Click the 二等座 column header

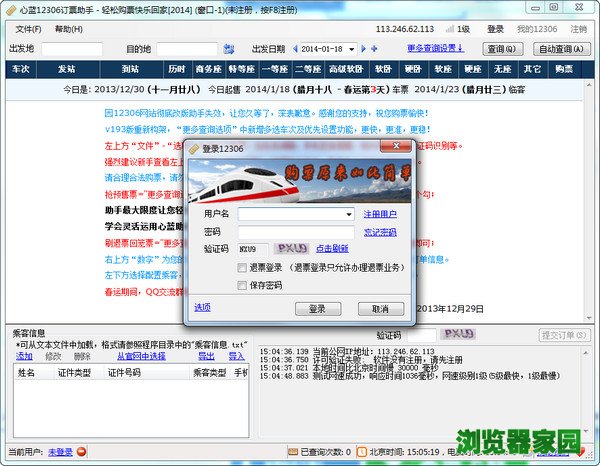tap(308, 69)
